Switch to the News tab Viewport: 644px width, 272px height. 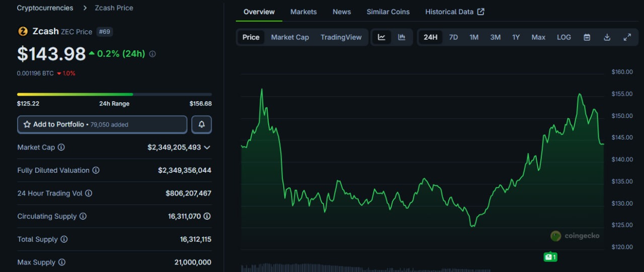(x=342, y=12)
